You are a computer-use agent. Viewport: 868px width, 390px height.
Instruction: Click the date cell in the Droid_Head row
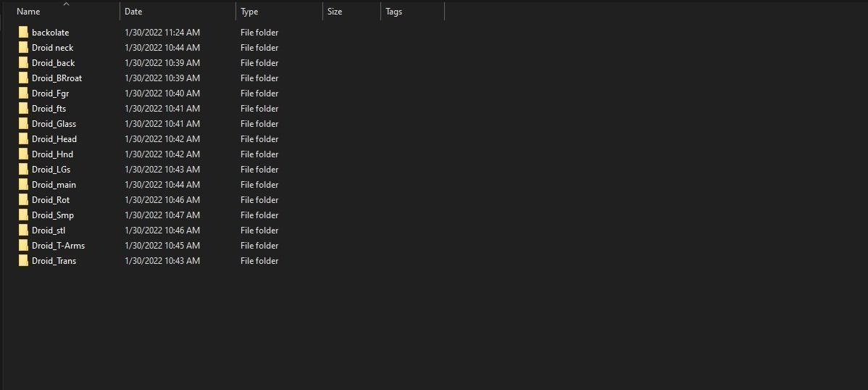(x=162, y=139)
